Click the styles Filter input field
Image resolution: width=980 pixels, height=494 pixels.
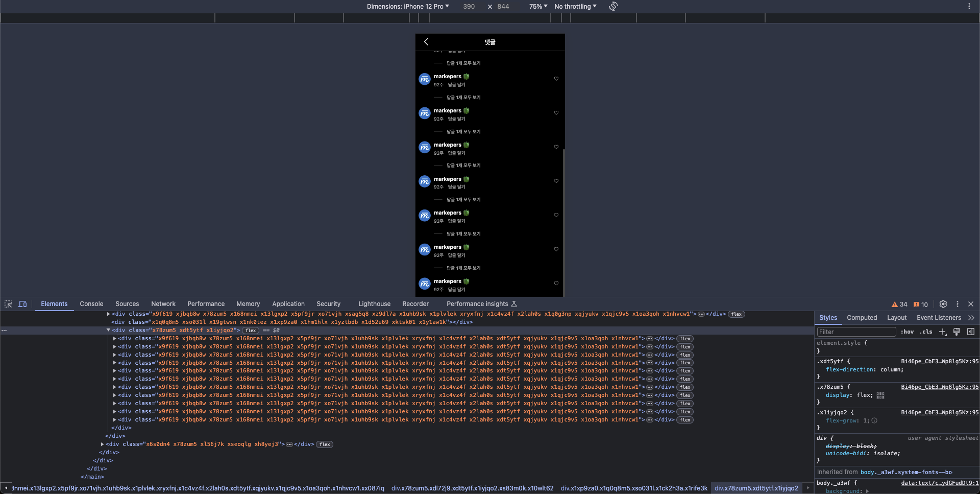pyautogui.click(x=856, y=332)
